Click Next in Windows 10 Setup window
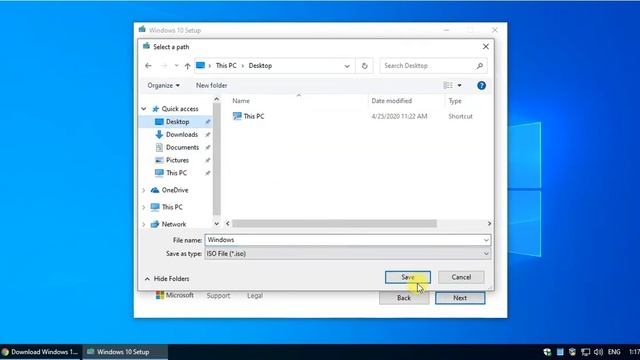The width and height of the screenshot is (640, 360). (x=460, y=298)
